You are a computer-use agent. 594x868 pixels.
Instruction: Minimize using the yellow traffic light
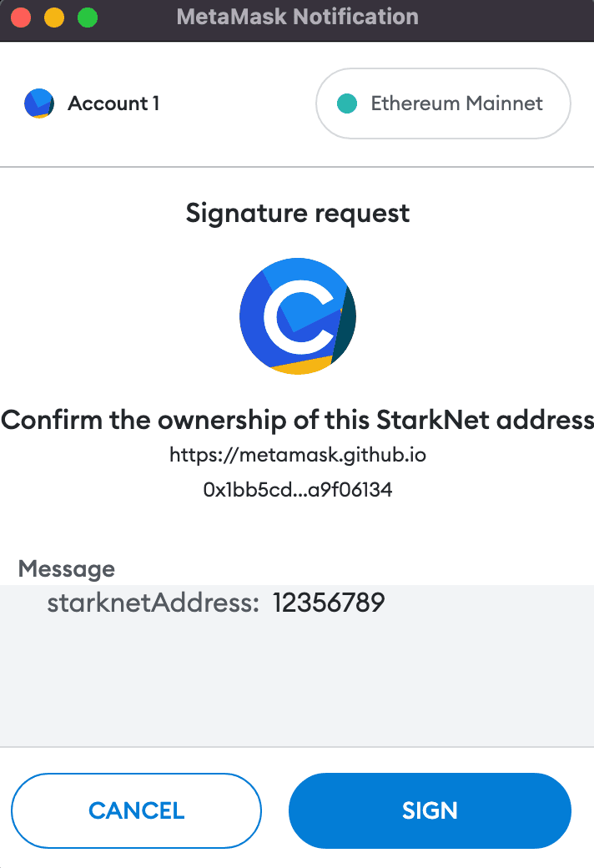coord(53,16)
